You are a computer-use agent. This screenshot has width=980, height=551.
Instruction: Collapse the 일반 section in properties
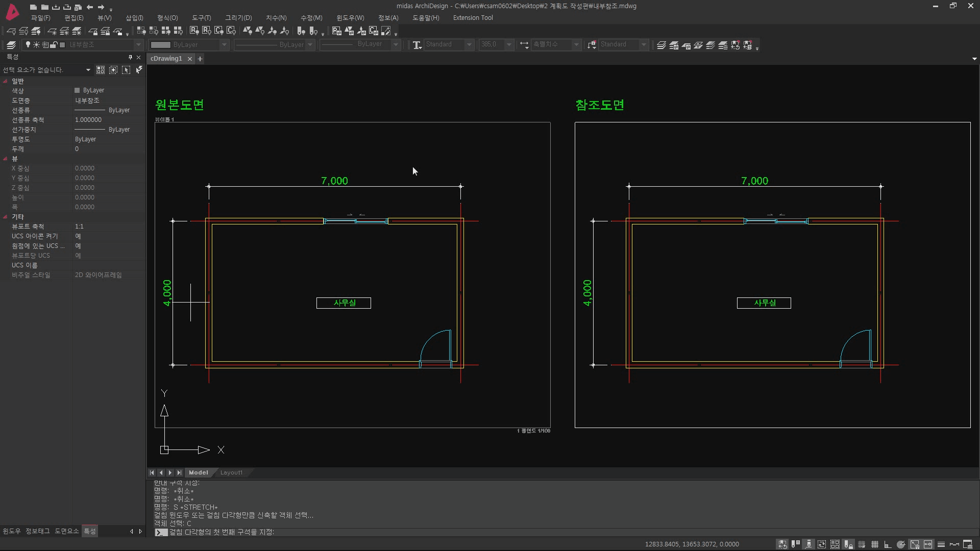tap(5, 81)
